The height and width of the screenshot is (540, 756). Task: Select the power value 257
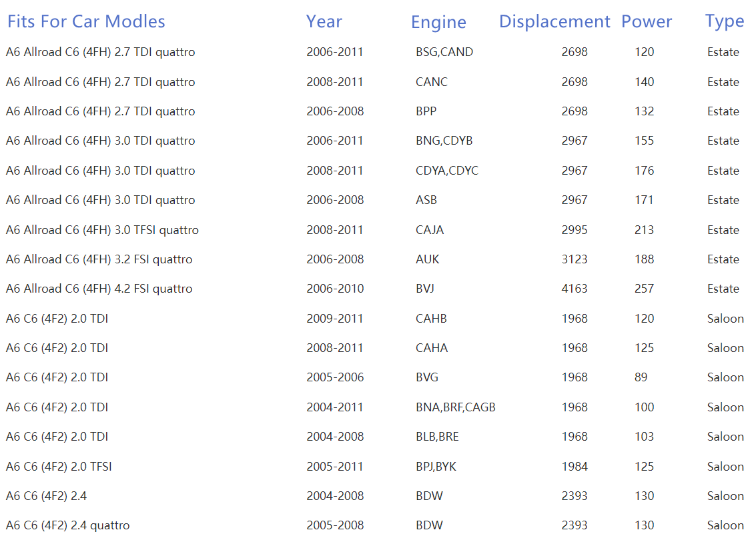pyautogui.click(x=644, y=289)
